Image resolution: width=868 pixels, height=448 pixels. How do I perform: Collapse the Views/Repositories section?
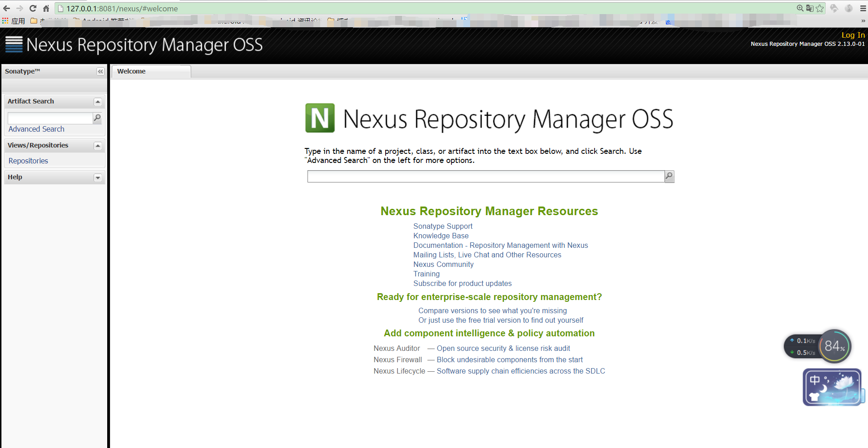pyautogui.click(x=98, y=146)
